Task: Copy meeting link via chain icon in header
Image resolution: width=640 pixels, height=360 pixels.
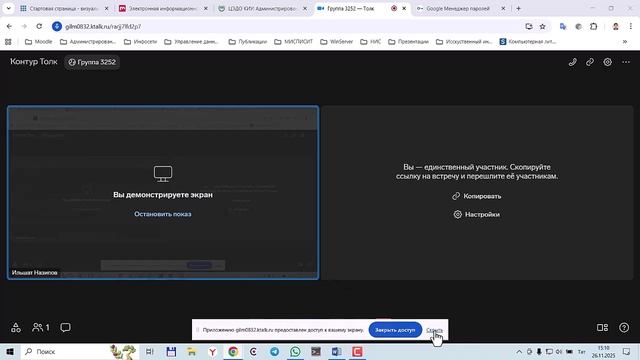Action: (590, 62)
